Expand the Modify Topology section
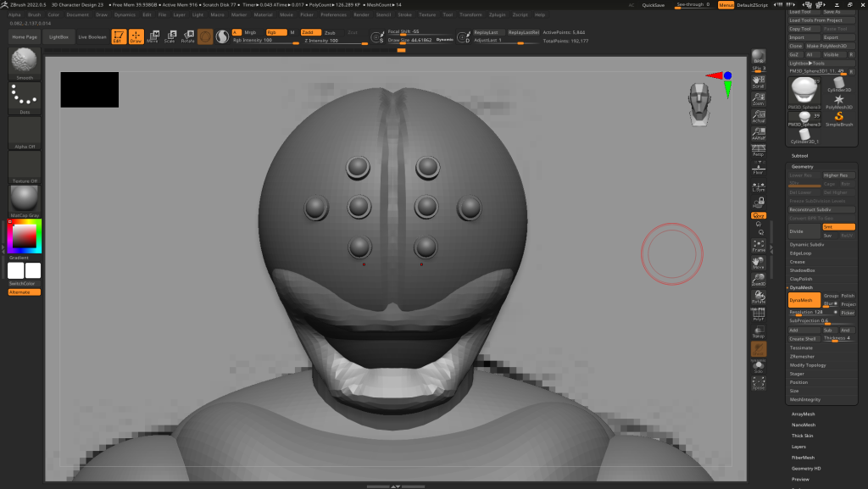Viewport: 868px width, 489px height. (x=806, y=364)
